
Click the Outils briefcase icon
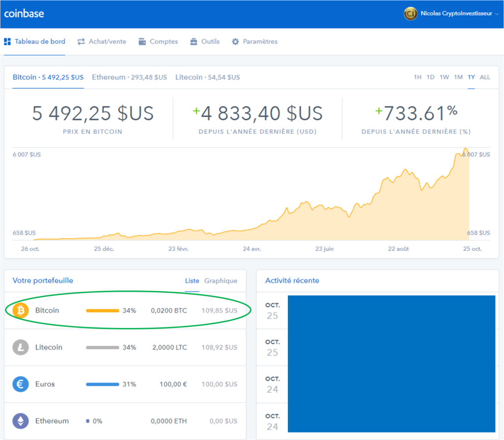pos(193,41)
